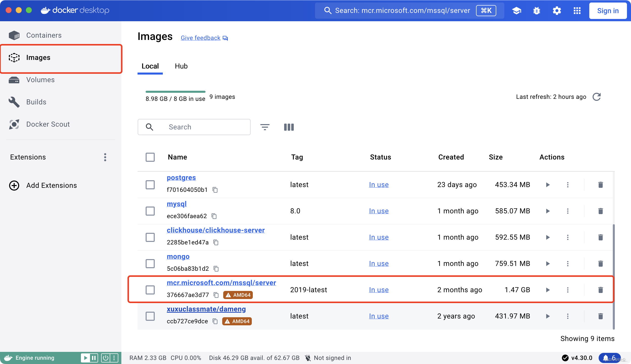Copy mssql image ID 376667ae3d77
The width and height of the screenshot is (631, 364).
tap(216, 295)
